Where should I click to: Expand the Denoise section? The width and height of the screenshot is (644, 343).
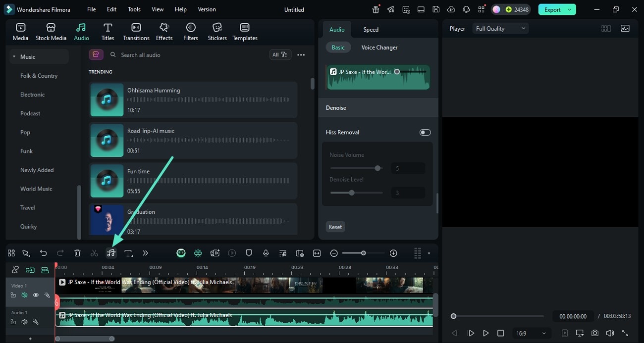pos(378,107)
